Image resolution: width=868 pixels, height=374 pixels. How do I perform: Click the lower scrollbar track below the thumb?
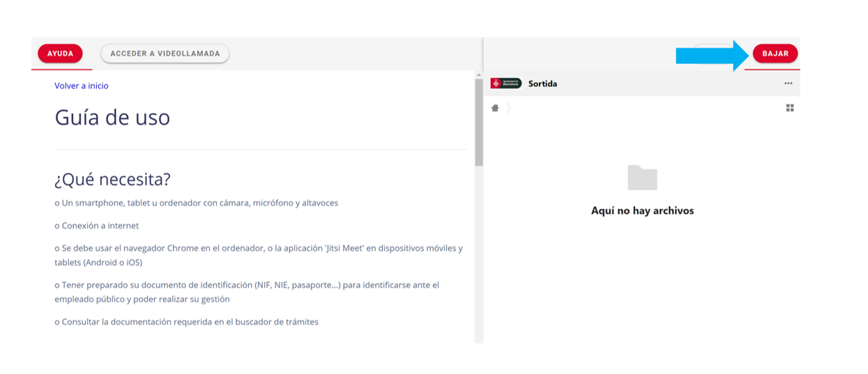pyautogui.click(x=478, y=258)
